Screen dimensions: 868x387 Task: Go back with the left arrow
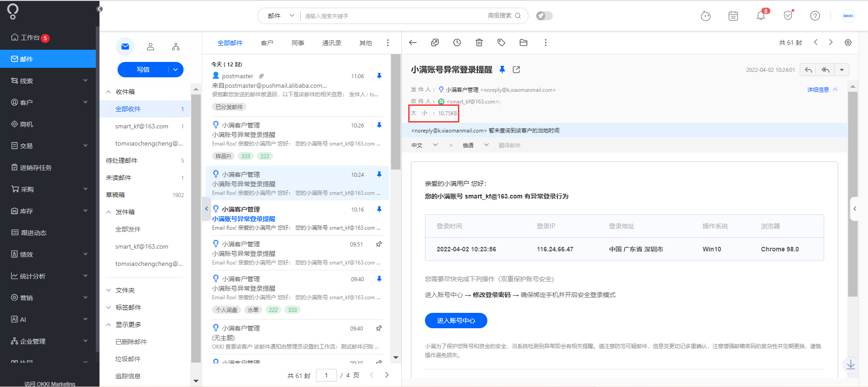click(x=413, y=42)
